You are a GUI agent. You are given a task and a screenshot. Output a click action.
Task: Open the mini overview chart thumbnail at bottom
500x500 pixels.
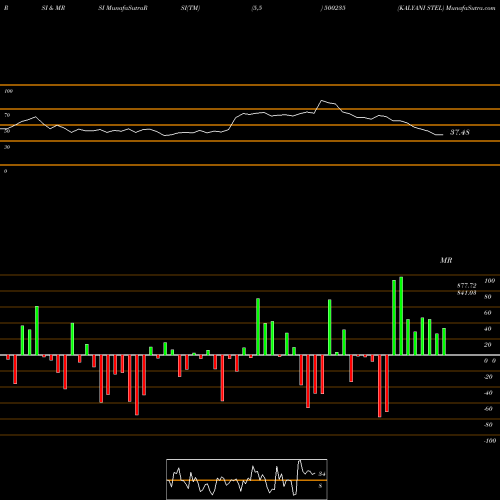pos(247,479)
